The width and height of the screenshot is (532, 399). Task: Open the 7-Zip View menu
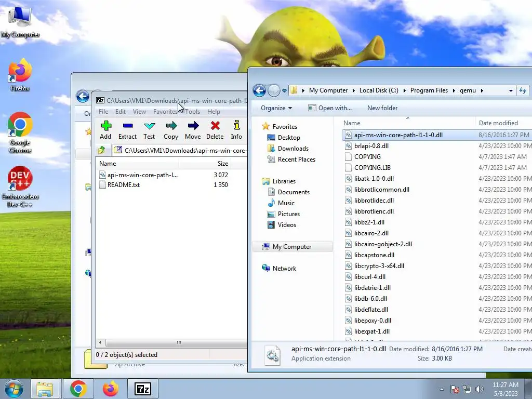139,112
